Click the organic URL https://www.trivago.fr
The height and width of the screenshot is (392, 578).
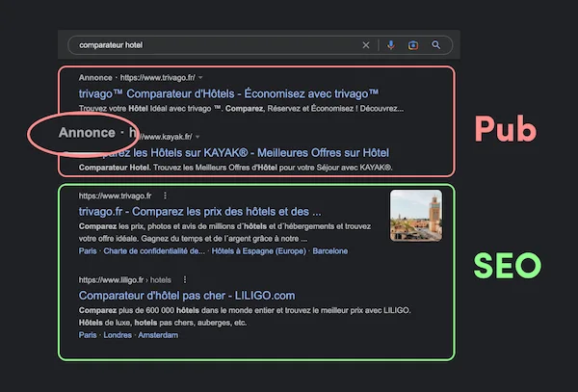point(115,196)
